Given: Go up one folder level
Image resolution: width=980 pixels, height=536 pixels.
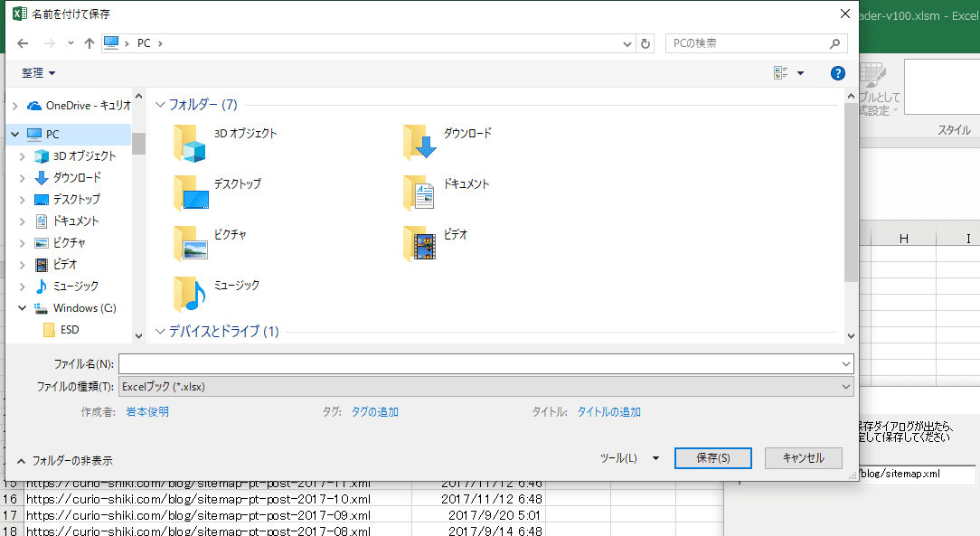Looking at the screenshot, I should pyautogui.click(x=90, y=43).
